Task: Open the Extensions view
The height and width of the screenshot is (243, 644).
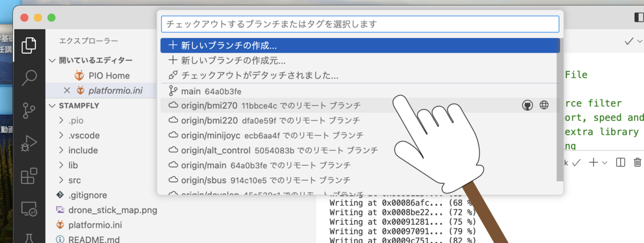Action: pos(28,177)
